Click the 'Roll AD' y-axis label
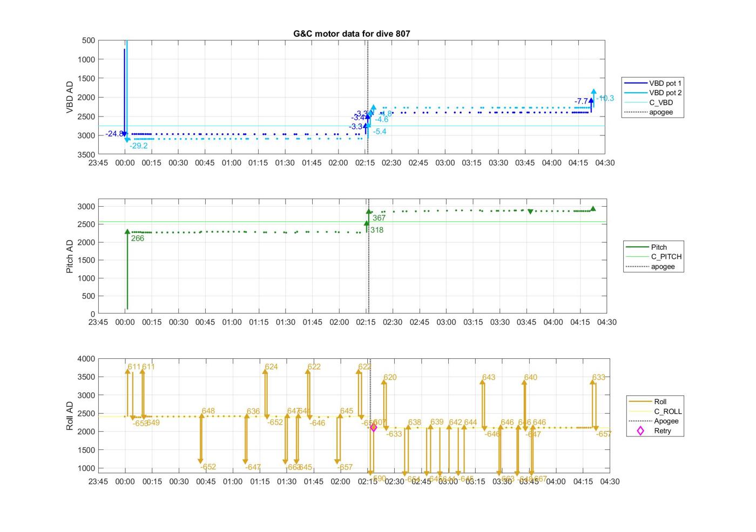 coord(70,415)
